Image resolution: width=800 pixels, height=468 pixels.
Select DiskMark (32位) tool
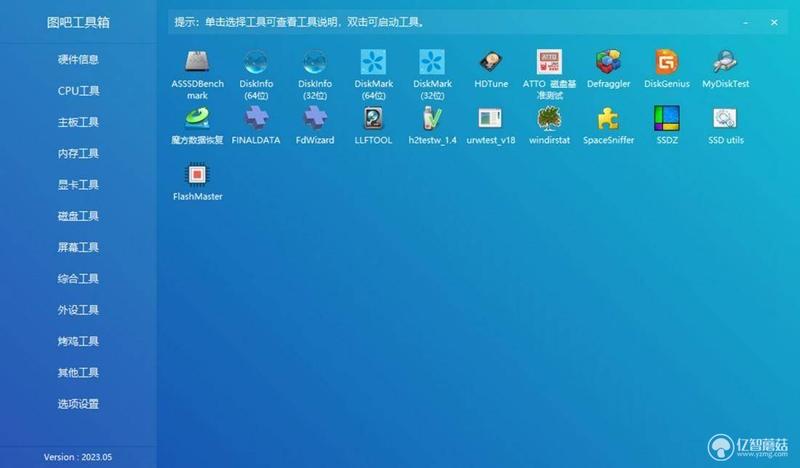coord(432,62)
